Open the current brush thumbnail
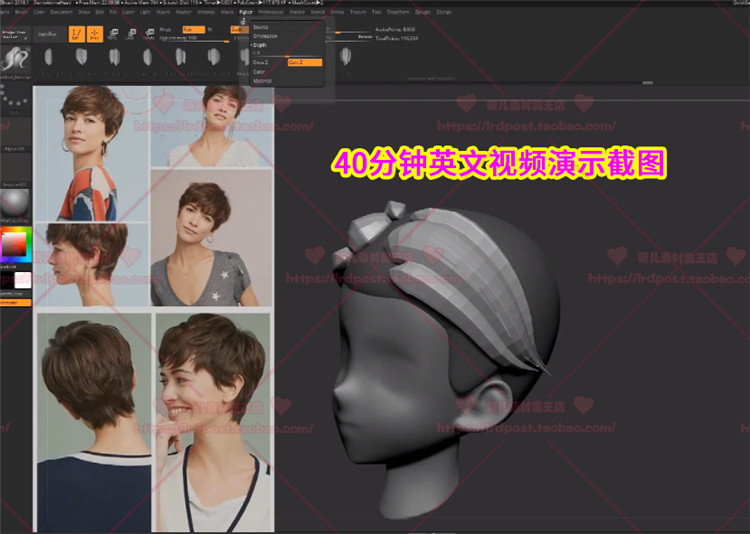750x534 pixels. pyautogui.click(x=15, y=59)
